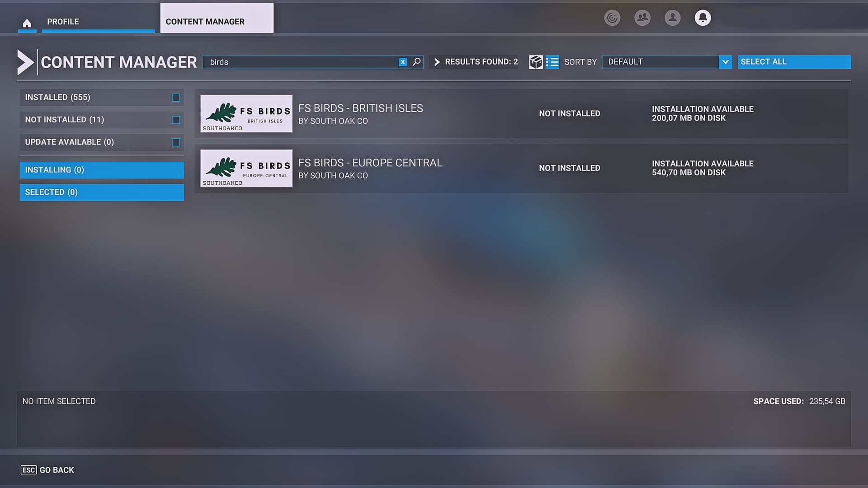Check the Update Available checkbox
This screenshot has height=488, width=868.
pos(175,142)
